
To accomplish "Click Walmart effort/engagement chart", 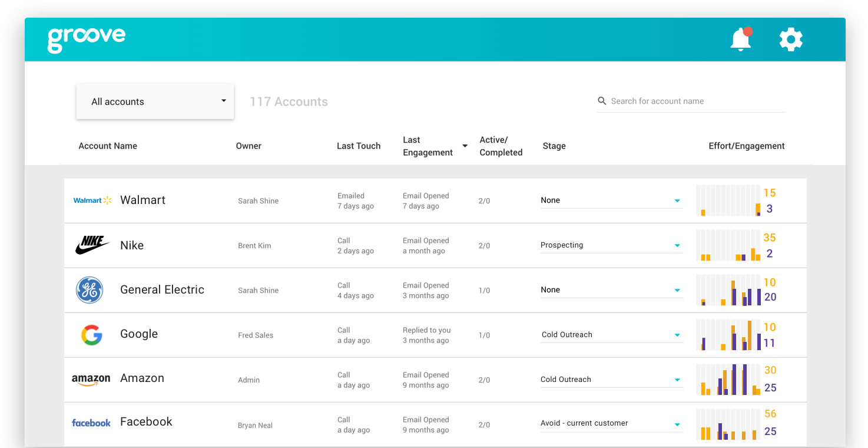I will pos(728,200).
